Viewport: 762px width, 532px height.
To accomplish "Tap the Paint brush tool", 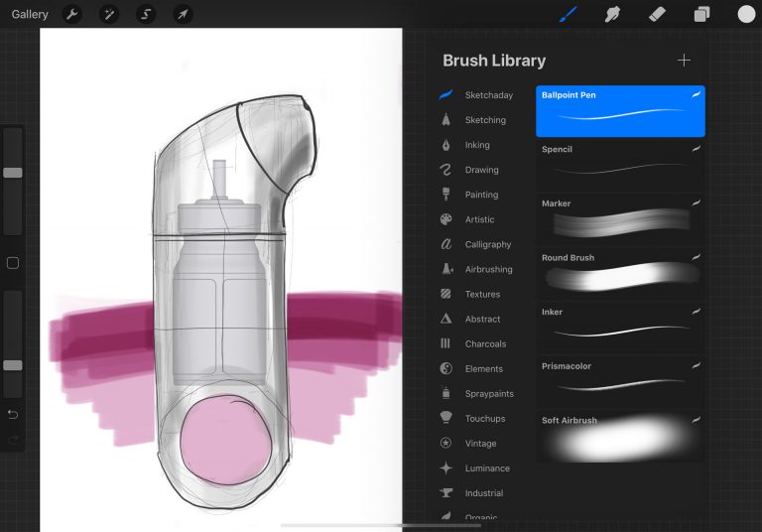I will (x=568, y=14).
